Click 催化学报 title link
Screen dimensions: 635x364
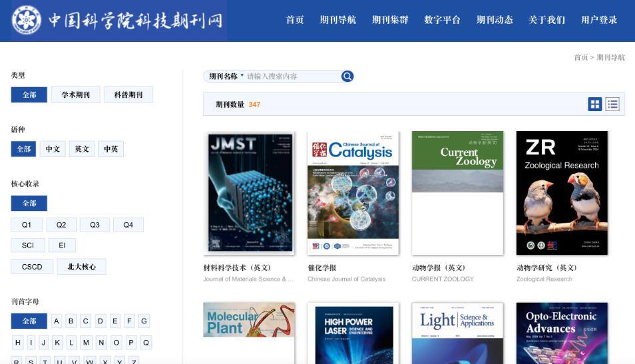[x=322, y=268]
